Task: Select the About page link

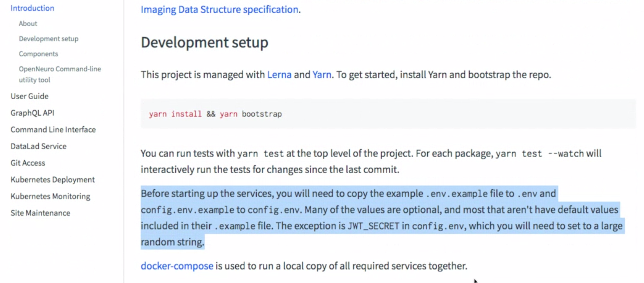Action: 27,24
